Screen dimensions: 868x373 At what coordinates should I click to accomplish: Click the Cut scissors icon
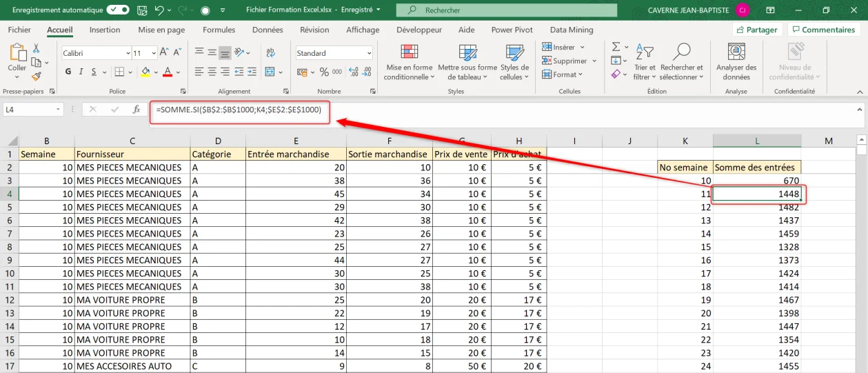point(36,48)
